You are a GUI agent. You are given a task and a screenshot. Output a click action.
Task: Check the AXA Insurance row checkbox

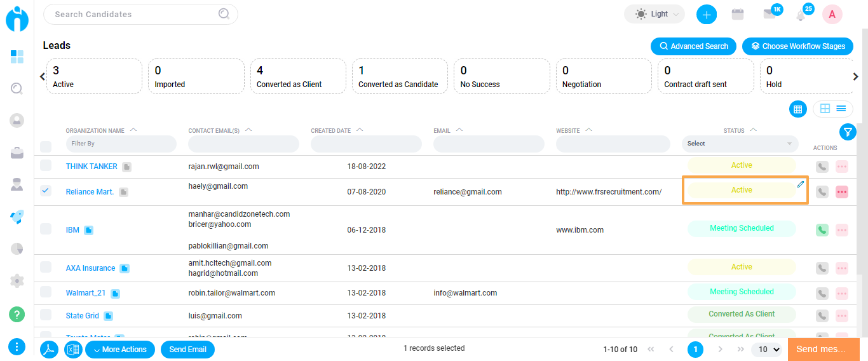[x=46, y=266]
